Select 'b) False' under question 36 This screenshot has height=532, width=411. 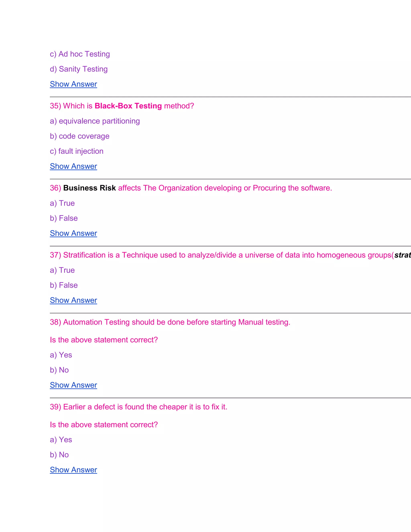pyautogui.click(x=64, y=218)
